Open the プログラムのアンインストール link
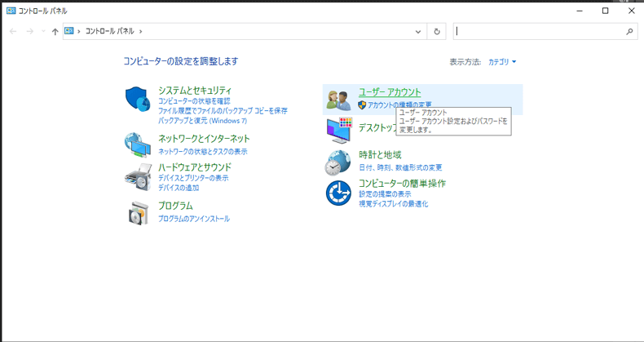This screenshot has width=644, height=342. tap(194, 219)
